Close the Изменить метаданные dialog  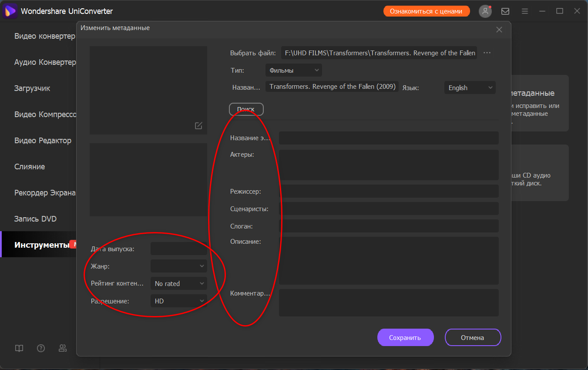[x=499, y=30]
